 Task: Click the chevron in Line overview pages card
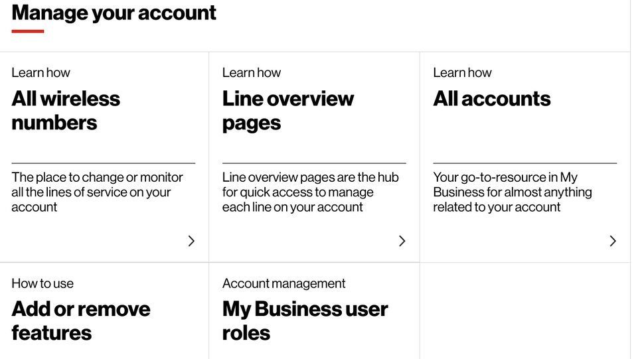point(402,241)
